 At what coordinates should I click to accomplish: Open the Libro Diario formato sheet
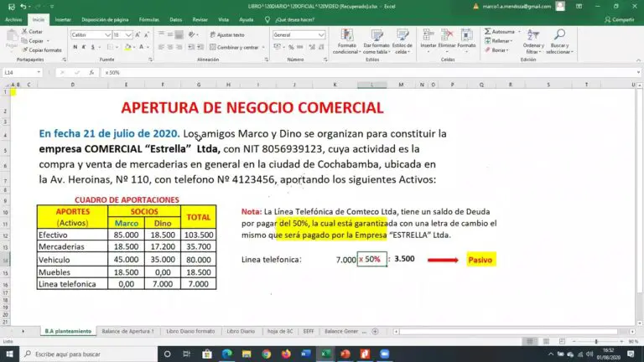click(190, 331)
